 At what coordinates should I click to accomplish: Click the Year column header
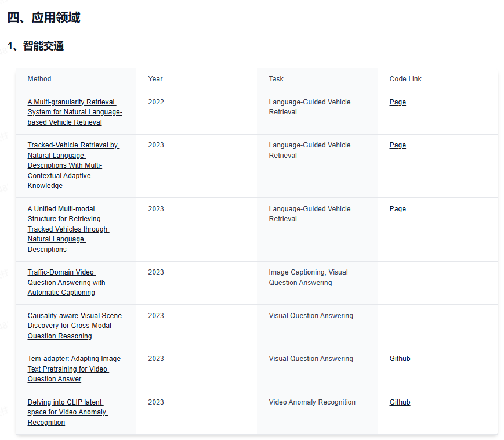(x=155, y=79)
